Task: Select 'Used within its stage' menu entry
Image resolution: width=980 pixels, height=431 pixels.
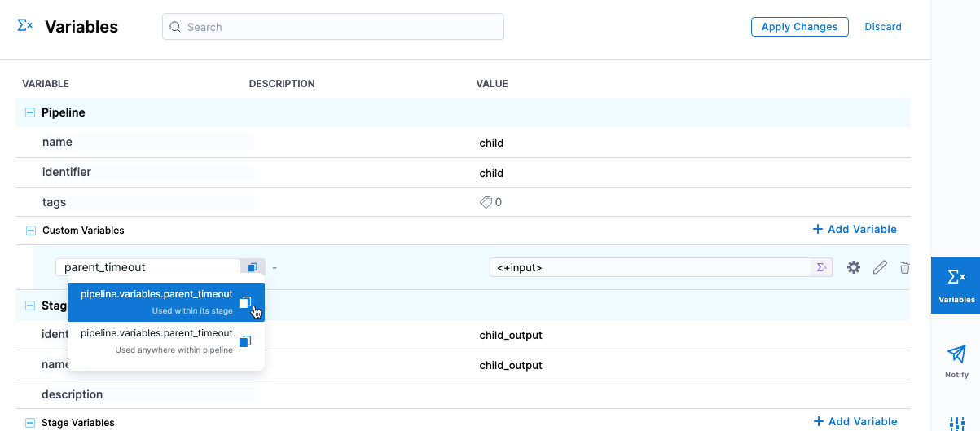Action: [x=155, y=301]
